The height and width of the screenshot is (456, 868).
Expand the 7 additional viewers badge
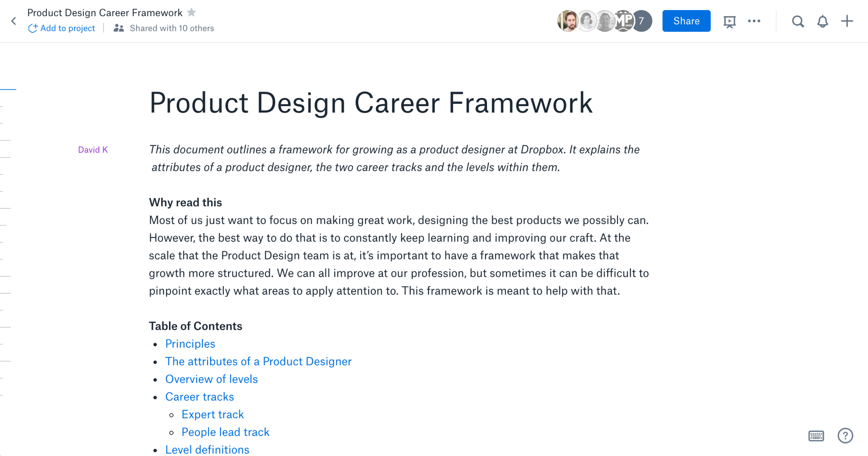(x=642, y=21)
